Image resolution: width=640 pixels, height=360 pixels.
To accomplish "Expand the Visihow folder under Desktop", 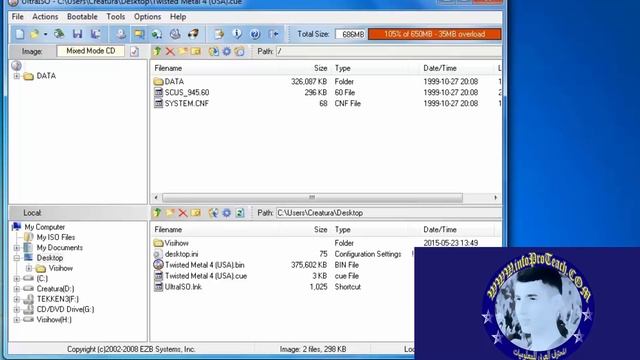I will [x=29, y=268].
